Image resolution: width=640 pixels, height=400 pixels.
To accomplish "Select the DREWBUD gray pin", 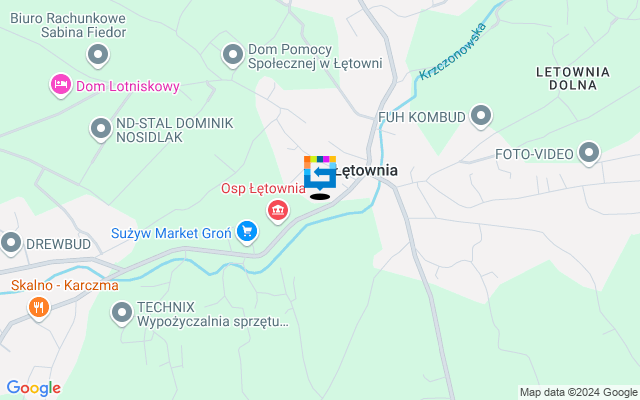I will (x=11, y=243).
